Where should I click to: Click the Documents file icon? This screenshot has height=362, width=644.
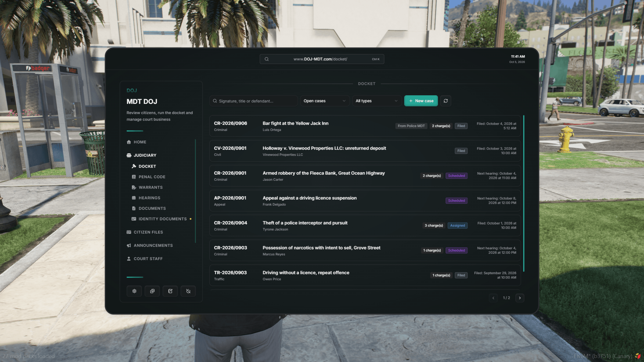point(134,208)
